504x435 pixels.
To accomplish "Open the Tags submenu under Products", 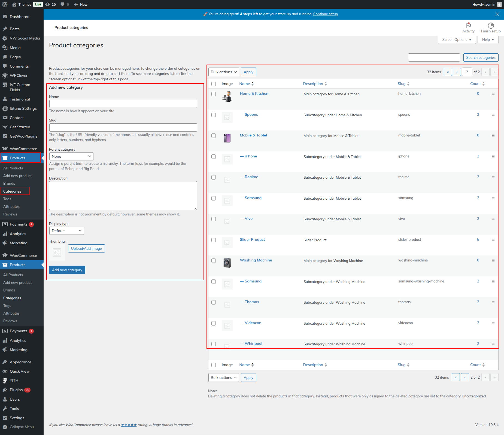I will 7,199.
